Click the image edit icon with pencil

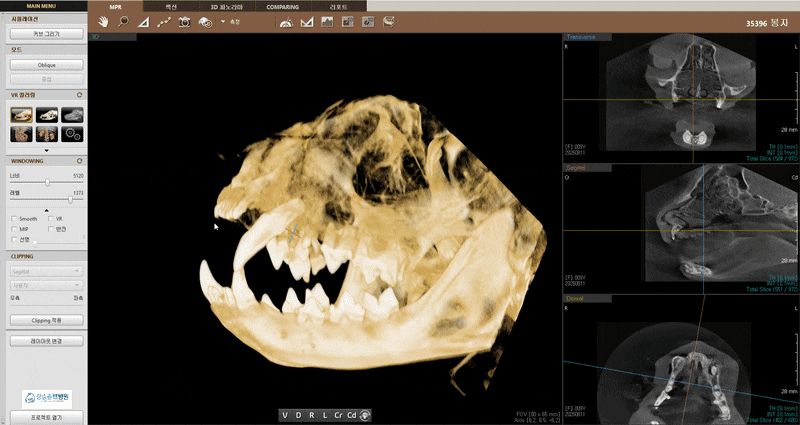click(347, 22)
